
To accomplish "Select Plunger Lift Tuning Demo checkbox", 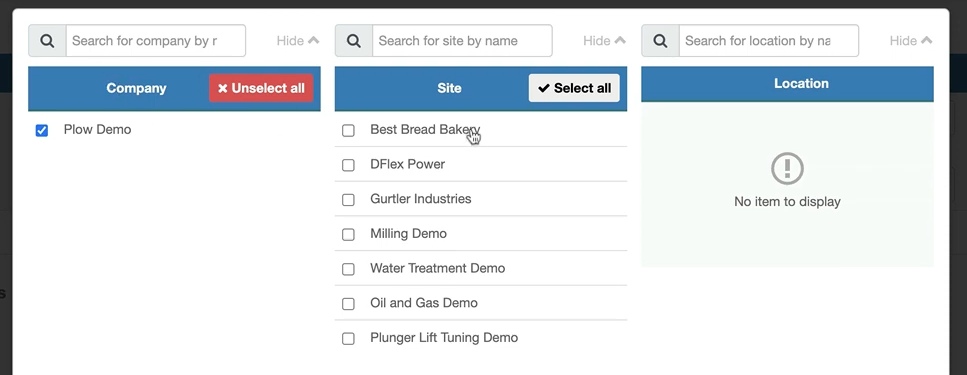I will coord(348,338).
